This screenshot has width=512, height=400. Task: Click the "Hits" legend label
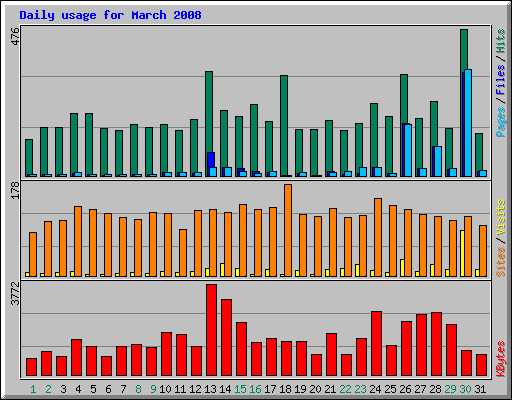500,41
